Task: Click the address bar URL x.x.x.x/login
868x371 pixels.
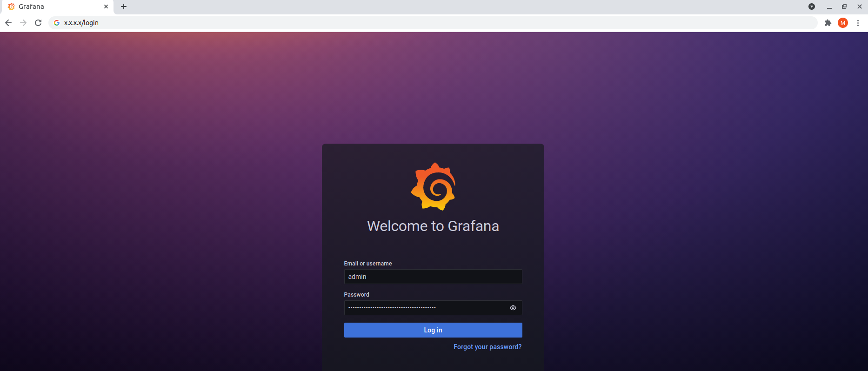Action: (x=81, y=23)
